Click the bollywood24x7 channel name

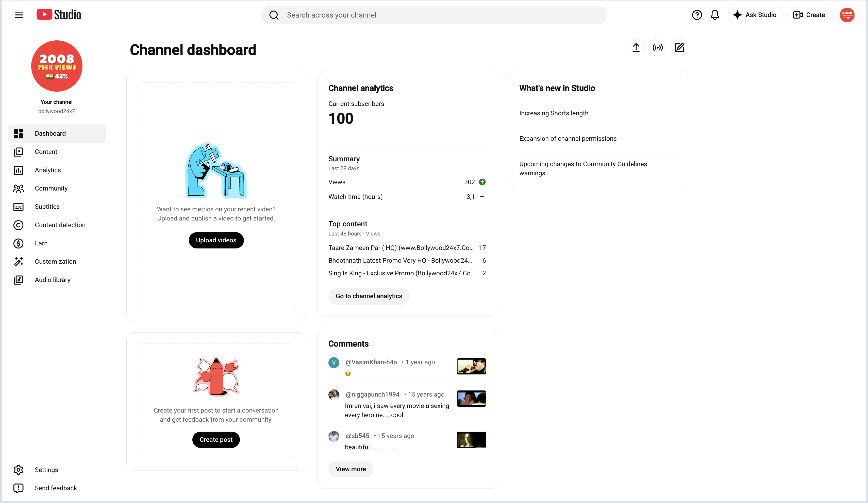(x=57, y=111)
